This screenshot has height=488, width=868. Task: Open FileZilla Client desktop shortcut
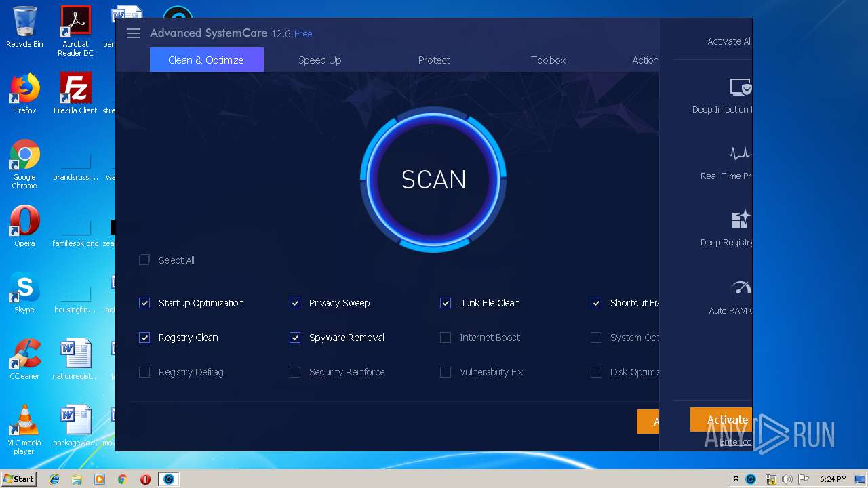(75, 94)
